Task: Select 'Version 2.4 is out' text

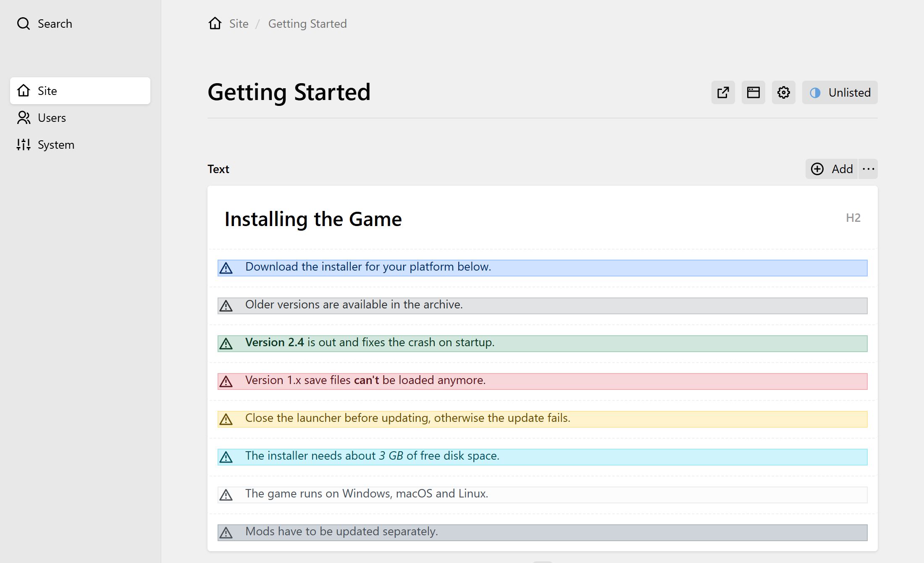Action: pos(291,342)
